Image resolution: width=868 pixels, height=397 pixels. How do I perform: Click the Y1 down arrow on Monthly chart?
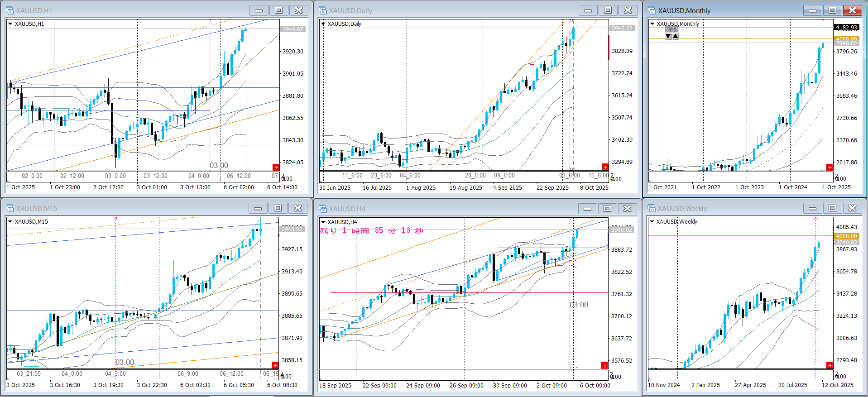pos(668,36)
